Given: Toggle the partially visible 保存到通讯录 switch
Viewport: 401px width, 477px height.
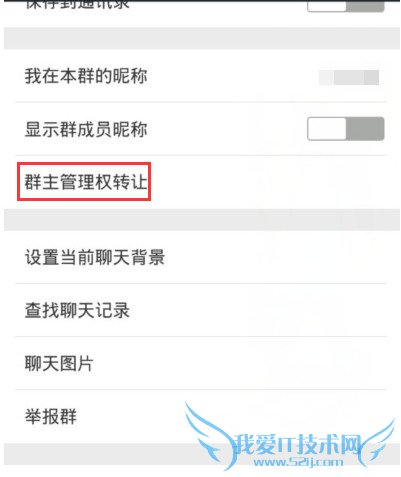Looking at the screenshot, I should pyautogui.click(x=346, y=6).
